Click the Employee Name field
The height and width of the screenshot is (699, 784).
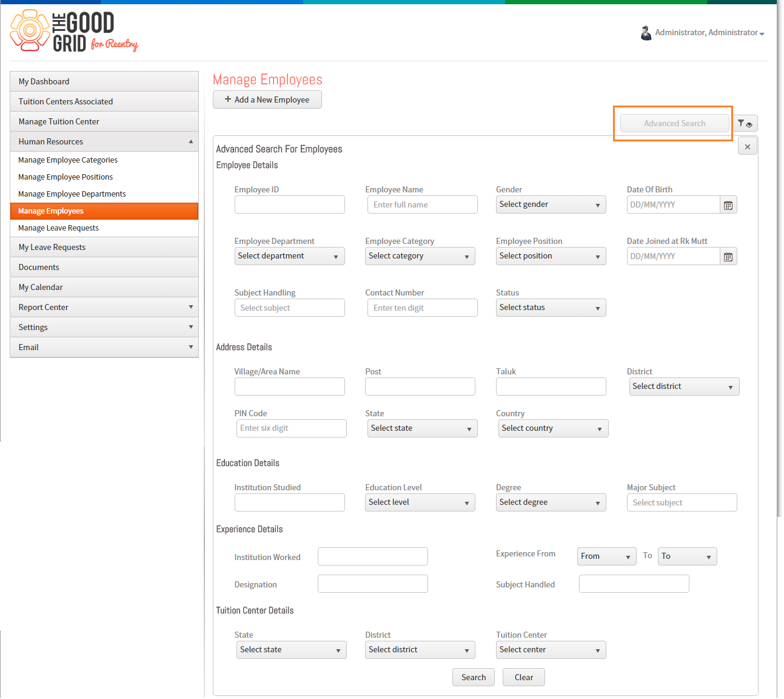pyautogui.click(x=422, y=204)
